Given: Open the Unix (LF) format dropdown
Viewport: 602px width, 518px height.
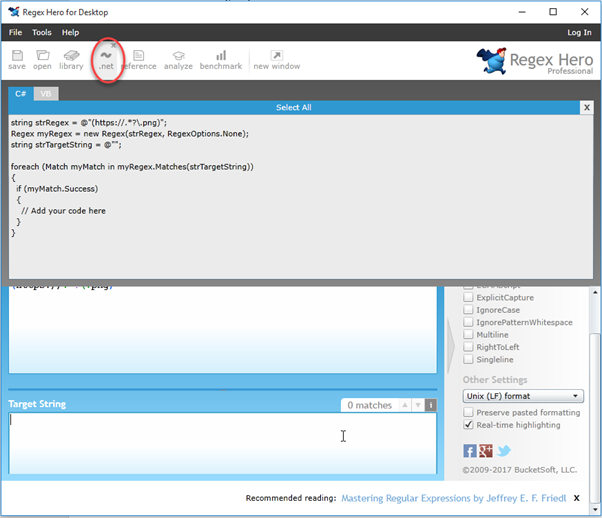Looking at the screenshot, I should pyautogui.click(x=523, y=396).
